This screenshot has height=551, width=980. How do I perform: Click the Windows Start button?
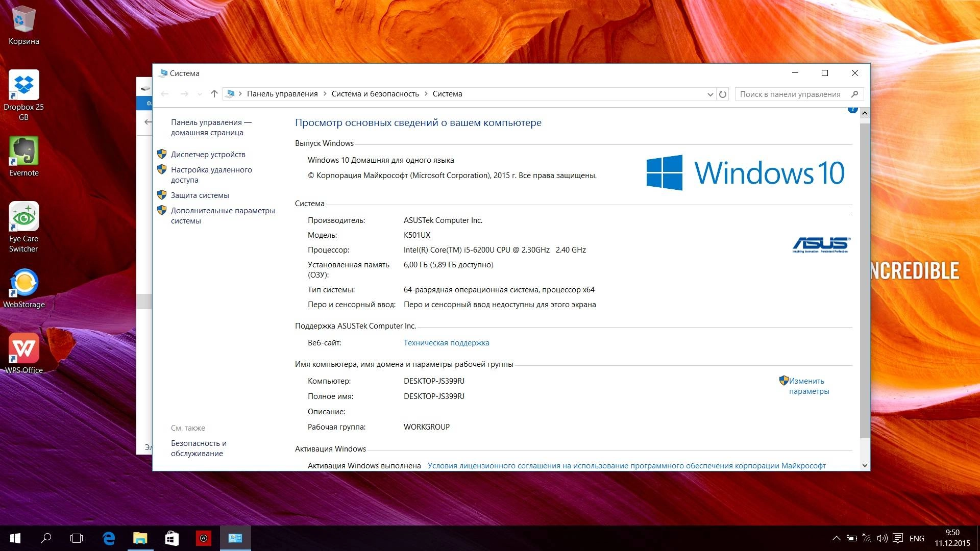tap(15, 538)
